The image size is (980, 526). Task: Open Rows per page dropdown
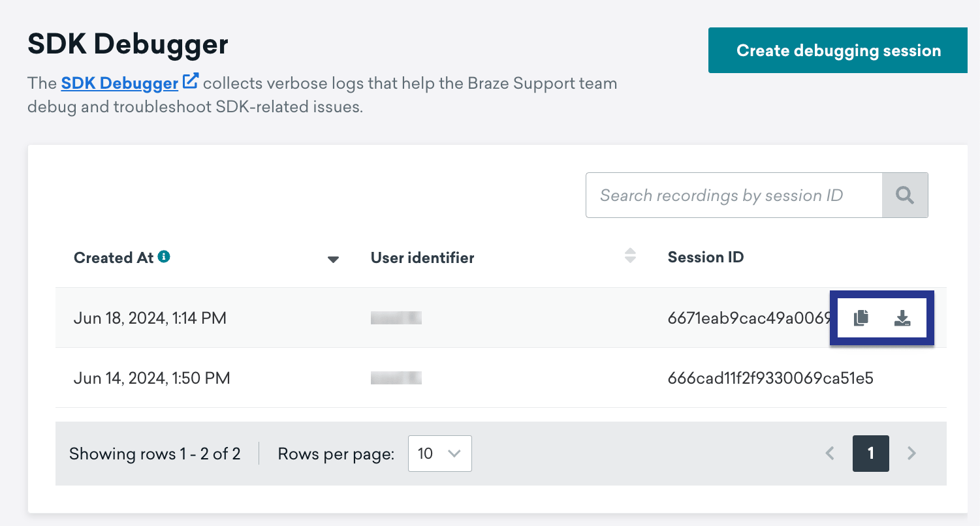tap(439, 454)
